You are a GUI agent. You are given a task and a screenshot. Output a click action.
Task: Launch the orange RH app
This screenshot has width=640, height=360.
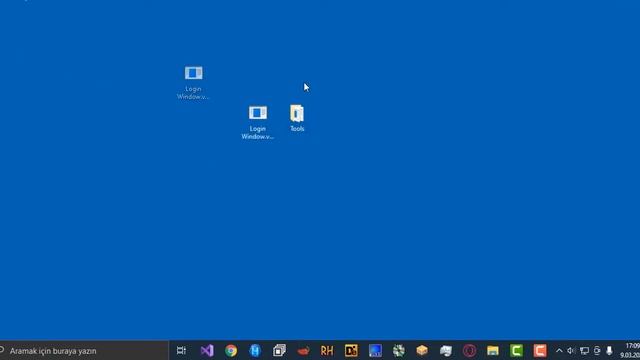click(327, 350)
